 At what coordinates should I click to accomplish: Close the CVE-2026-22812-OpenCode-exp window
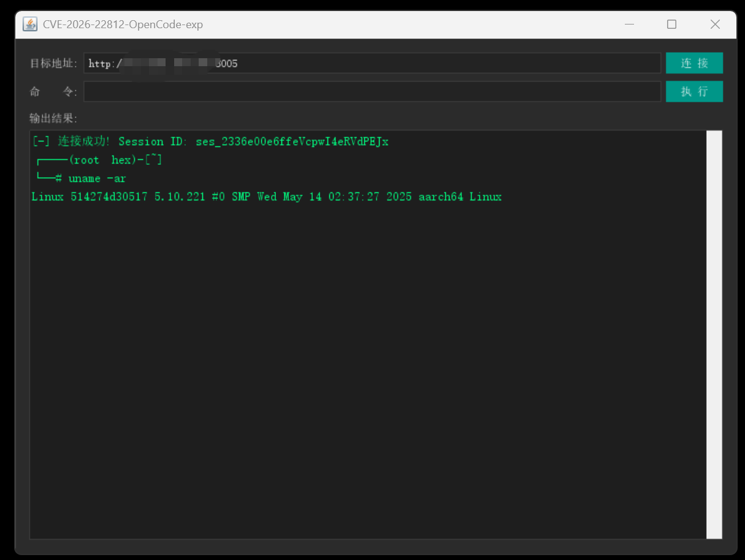715,25
